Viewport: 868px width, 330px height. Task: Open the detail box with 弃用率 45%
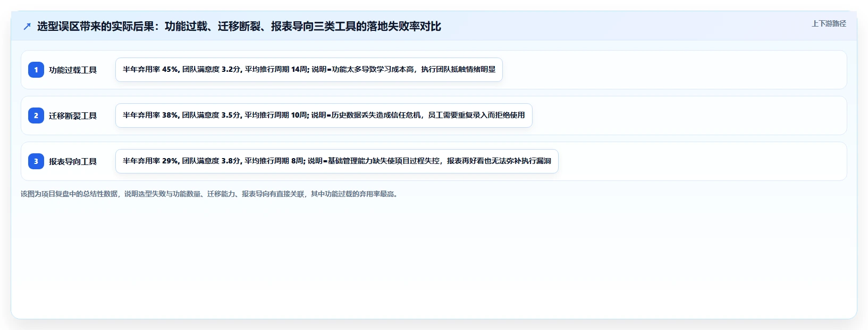(309, 70)
